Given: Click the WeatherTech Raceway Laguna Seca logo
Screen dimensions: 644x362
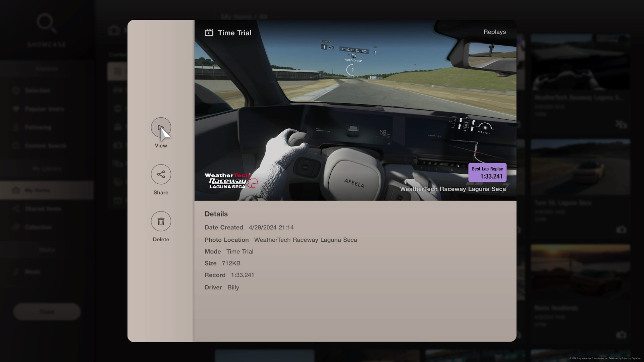Looking at the screenshot, I should (231, 181).
